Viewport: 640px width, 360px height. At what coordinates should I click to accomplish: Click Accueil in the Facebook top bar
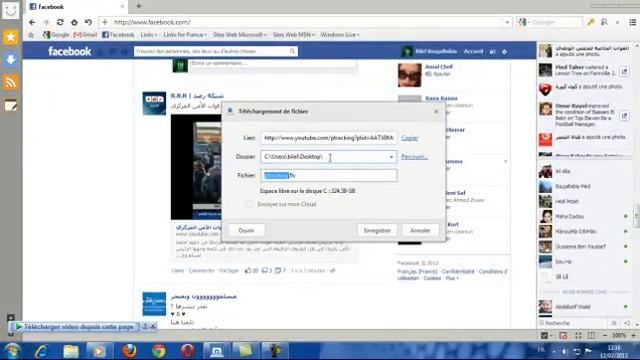473,51
